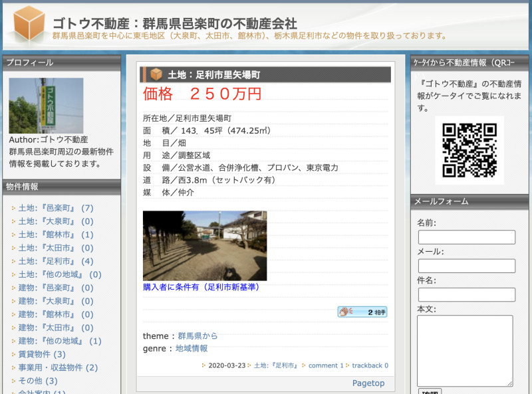532x394 pixels.
Task: Focus the 名前 input field
Action: 467,237
